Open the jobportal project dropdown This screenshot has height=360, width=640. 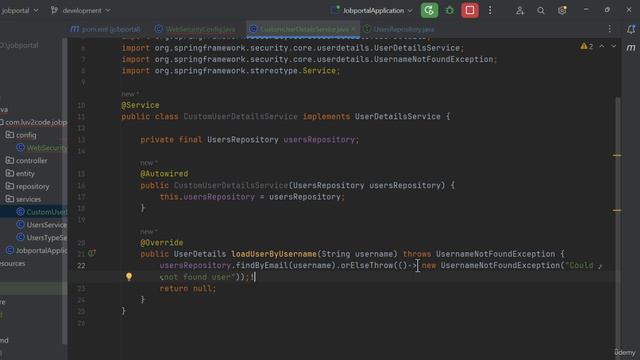point(20,11)
